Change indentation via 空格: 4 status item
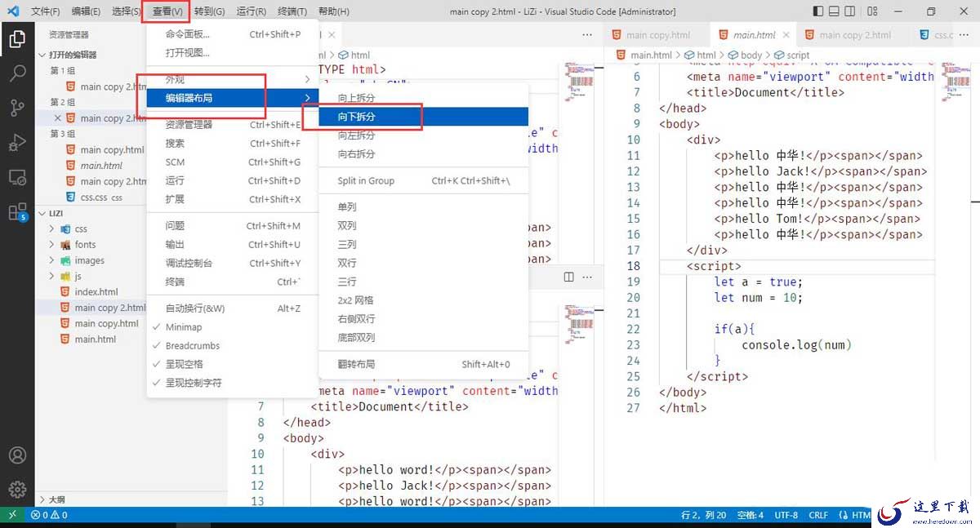980x528 pixels. [x=750, y=515]
